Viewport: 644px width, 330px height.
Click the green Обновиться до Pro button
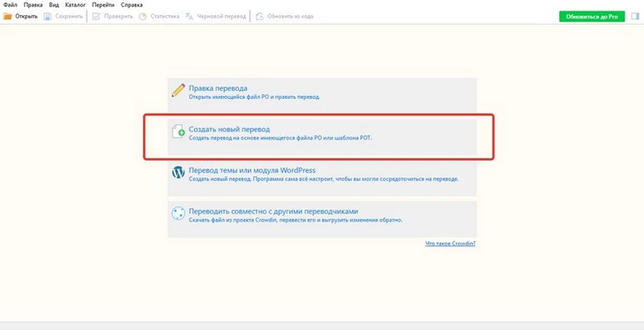click(592, 17)
